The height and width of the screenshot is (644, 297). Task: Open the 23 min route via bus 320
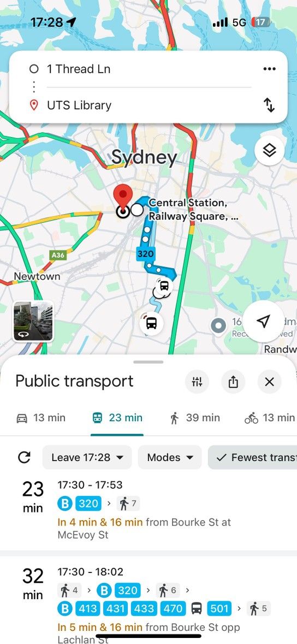pyautogui.click(x=148, y=509)
